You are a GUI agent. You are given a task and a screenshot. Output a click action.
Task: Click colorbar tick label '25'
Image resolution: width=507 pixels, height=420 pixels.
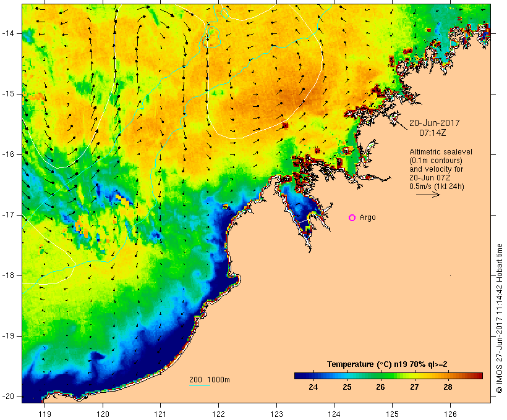347,387
